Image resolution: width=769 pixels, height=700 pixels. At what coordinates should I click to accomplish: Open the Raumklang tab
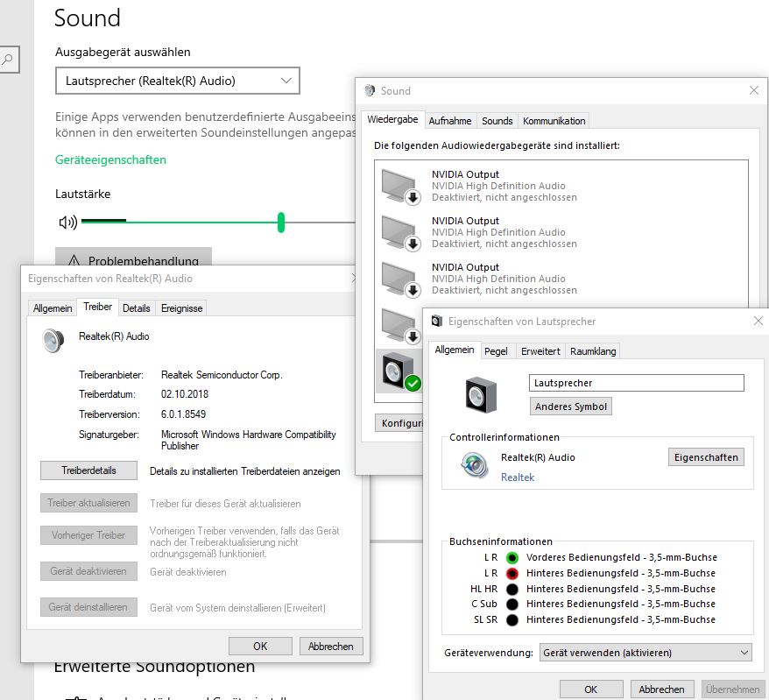[x=592, y=351]
